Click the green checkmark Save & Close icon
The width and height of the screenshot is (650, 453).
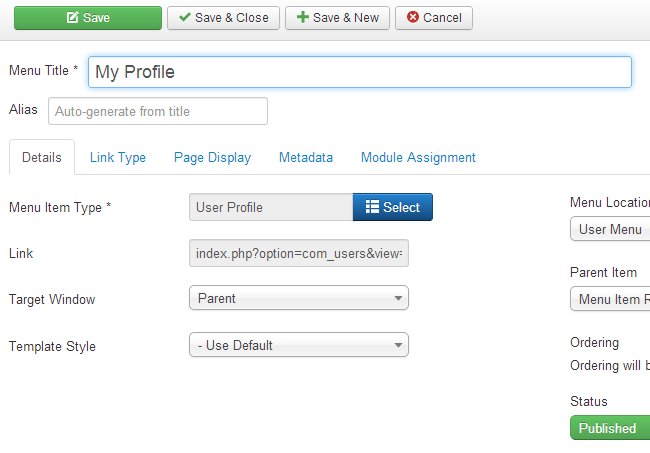(184, 18)
